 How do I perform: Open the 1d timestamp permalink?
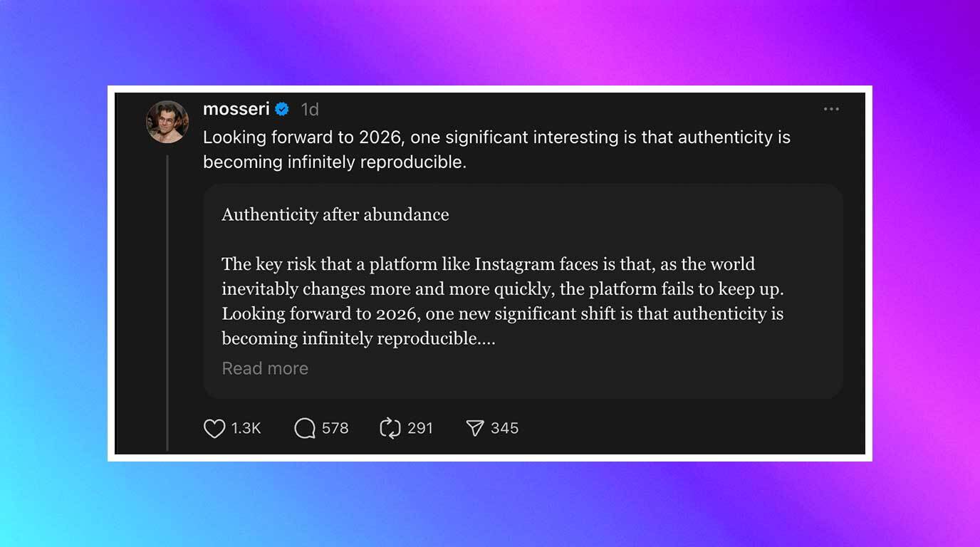309,109
